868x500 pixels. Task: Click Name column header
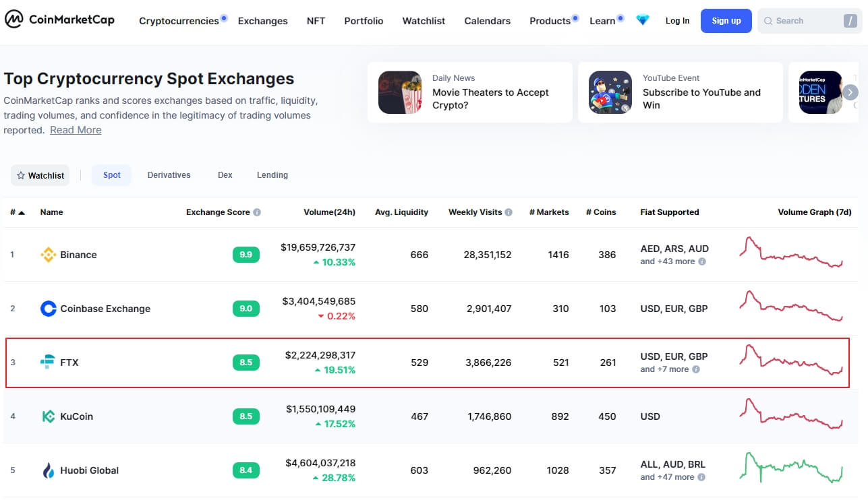pyautogui.click(x=51, y=212)
